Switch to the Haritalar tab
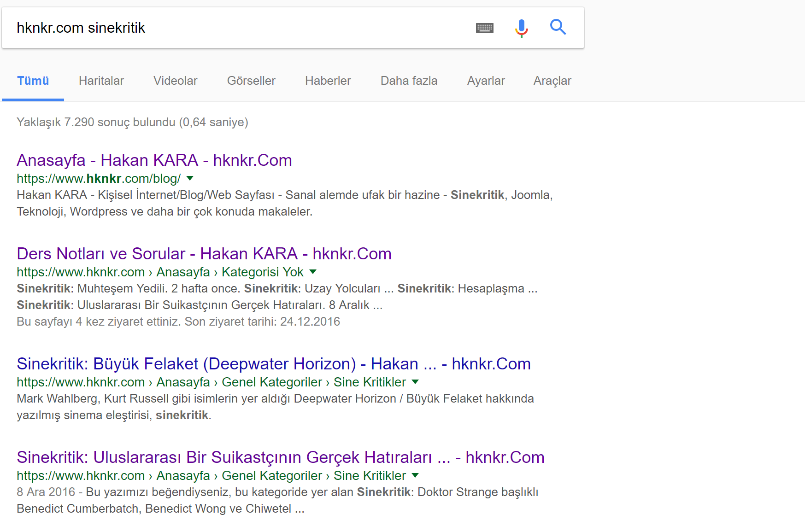The image size is (805, 532). pyautogui.click(x=101, y=81)
